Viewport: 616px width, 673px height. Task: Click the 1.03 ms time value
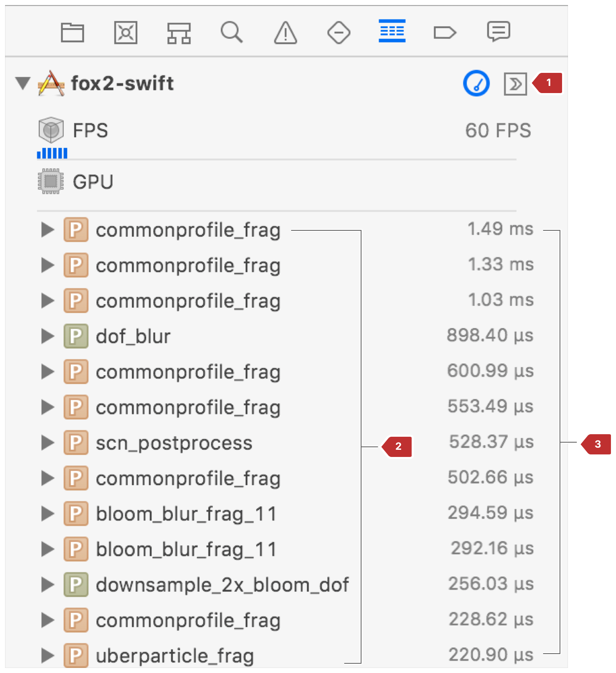[501, 300]
